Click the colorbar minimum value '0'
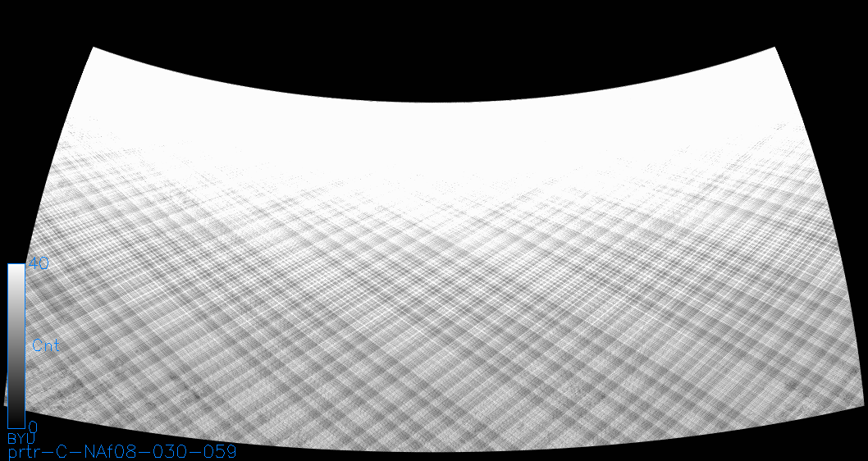The image size is (868, 461). tap(33, 427)
